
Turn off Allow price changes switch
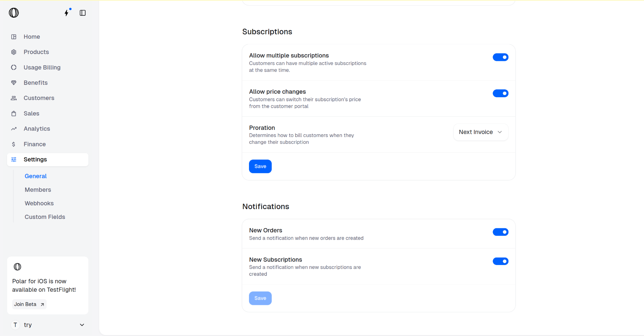[500, 93]
